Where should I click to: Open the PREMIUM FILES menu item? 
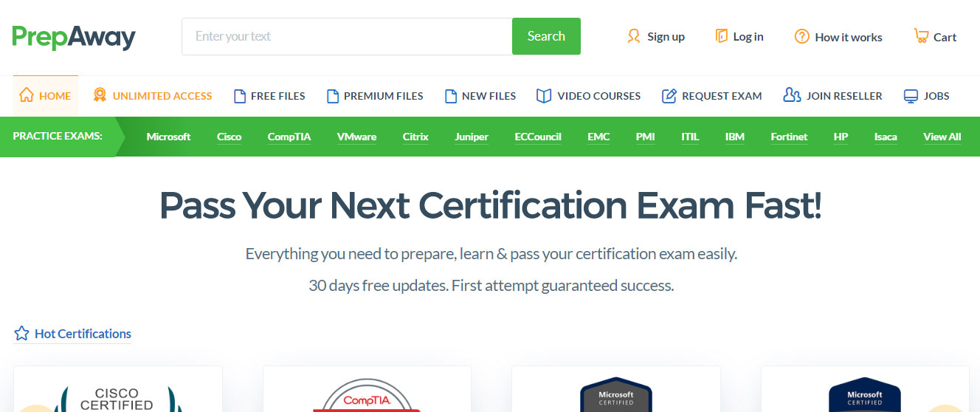click(375, 95)
